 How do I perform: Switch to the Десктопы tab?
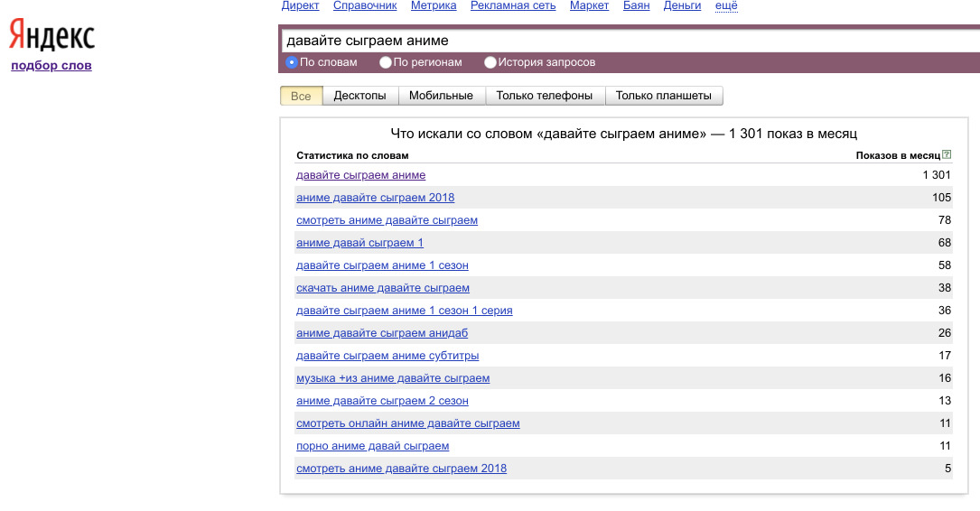coord(359,96)
